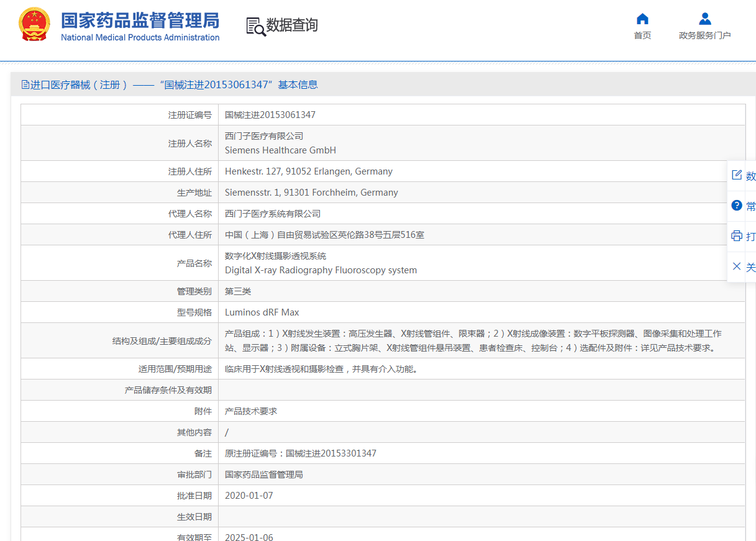Click the X close icon in side panel
Screen dimensions: 756x541
pyautogui.click(x=737, y=266)
